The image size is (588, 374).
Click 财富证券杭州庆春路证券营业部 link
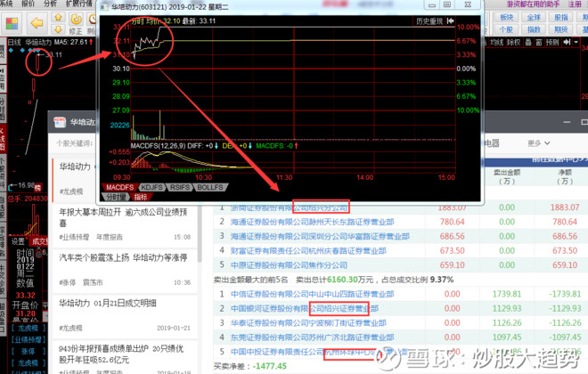click(x=308, y=251)
